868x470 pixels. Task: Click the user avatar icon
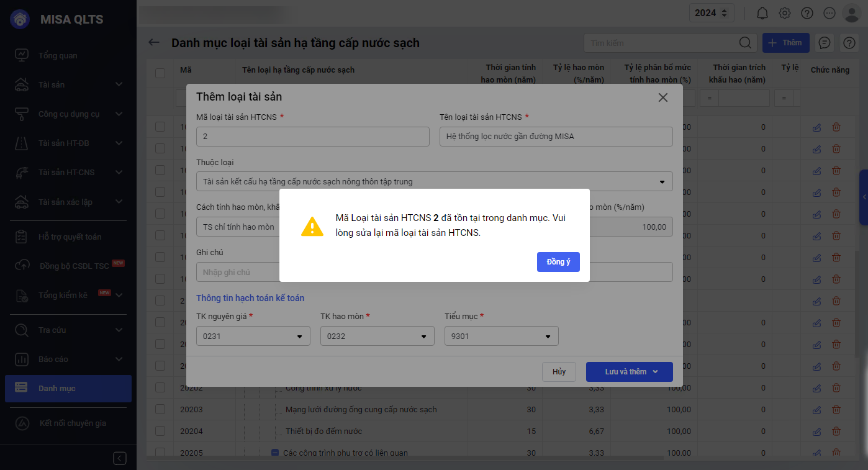pyautogui.click(x=851, y=13)
